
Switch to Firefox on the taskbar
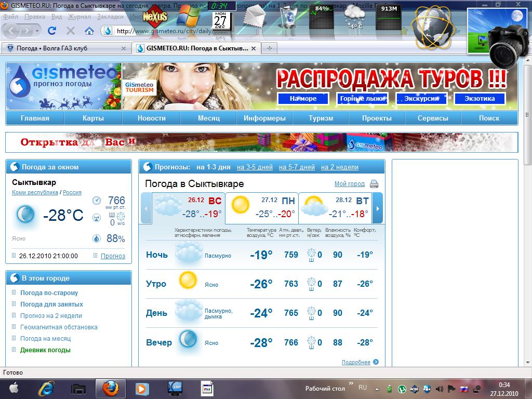coord(110,388)
